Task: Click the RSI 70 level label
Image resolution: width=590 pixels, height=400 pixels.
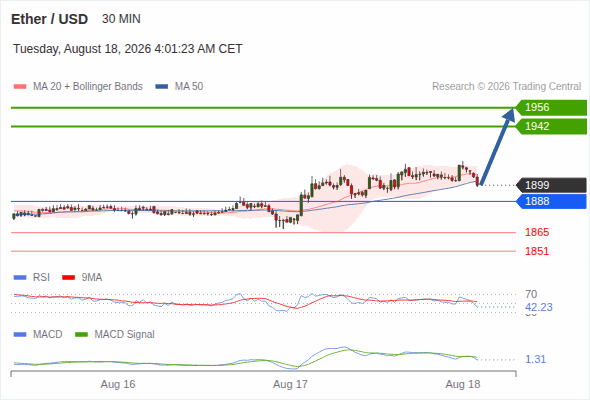Action: coord(531,294)
